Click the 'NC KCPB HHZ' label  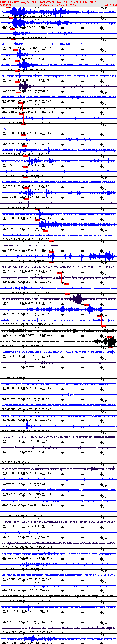coord(9,335)
